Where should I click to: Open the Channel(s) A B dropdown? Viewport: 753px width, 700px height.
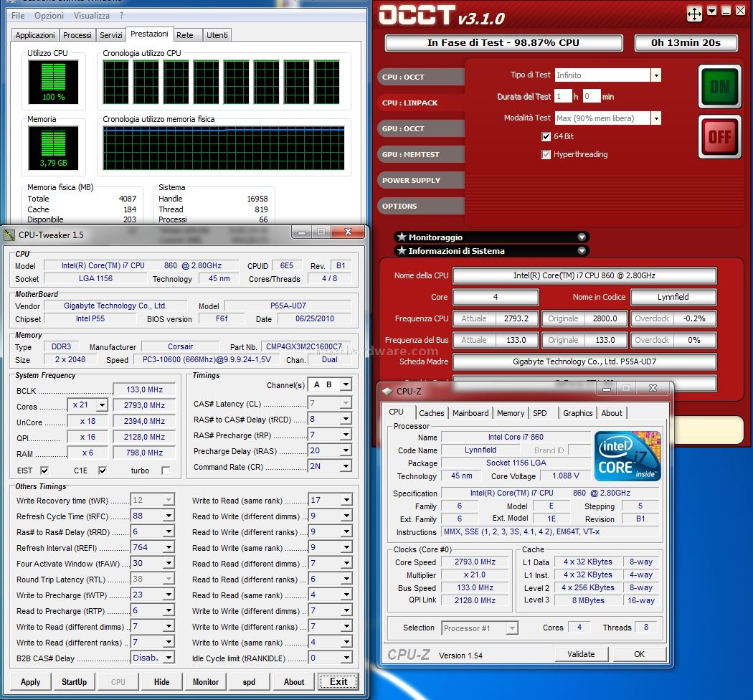[346, 384]
